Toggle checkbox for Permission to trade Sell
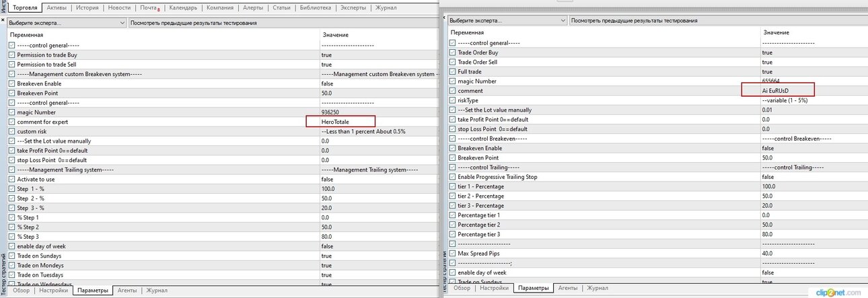The height and width of the screenshot is (298, 868). [12, 64]
